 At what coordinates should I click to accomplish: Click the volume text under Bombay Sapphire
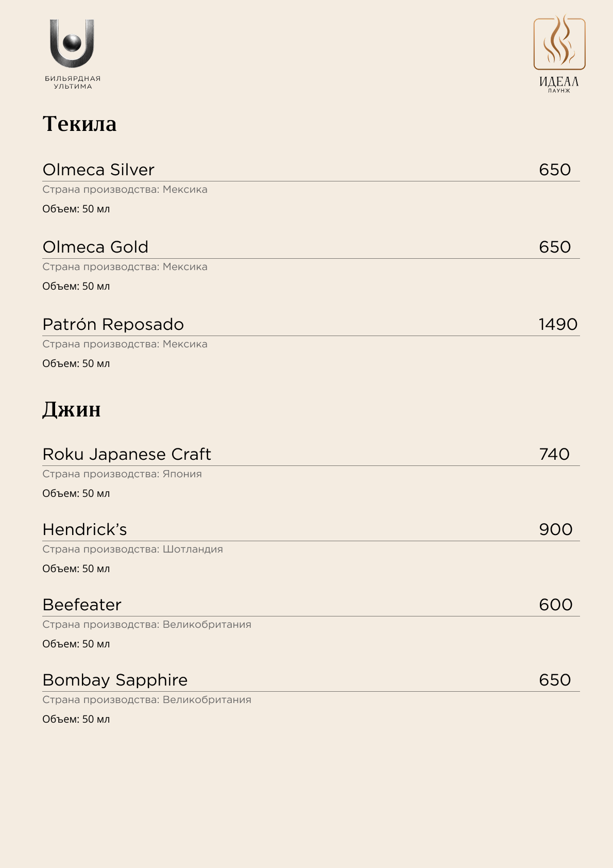click(76, 719)
